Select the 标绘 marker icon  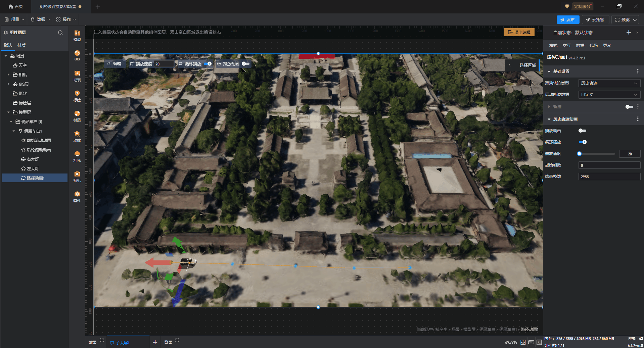point(77,96)
